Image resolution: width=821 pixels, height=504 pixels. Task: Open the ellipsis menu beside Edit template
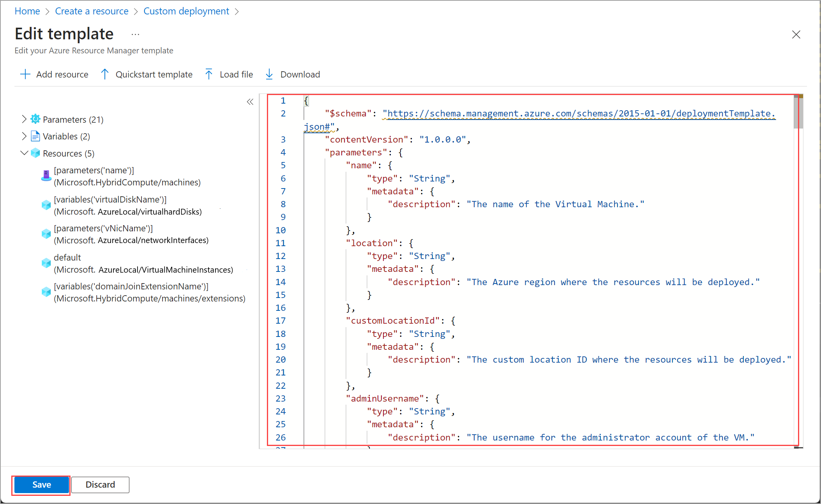[x=135, y=34]
